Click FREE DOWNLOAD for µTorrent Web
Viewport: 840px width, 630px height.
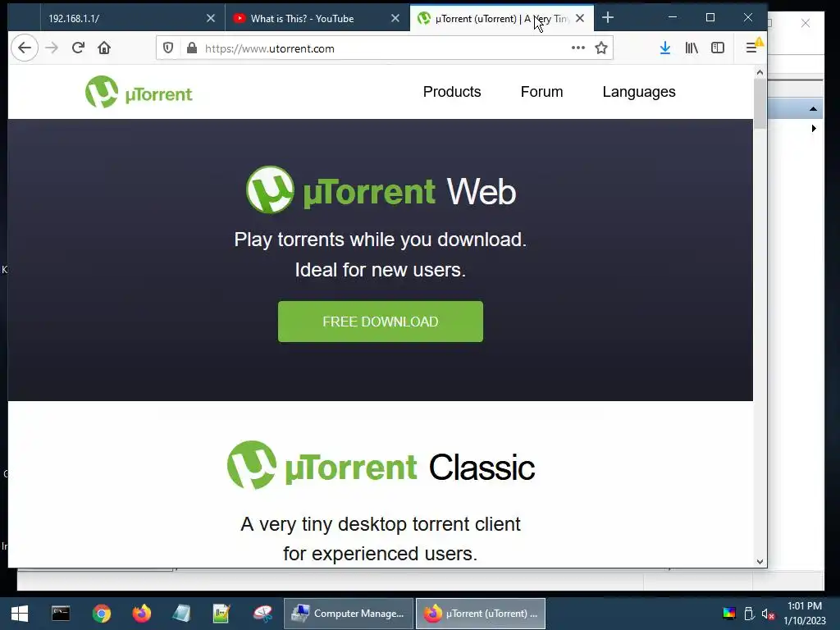(381, 322)
